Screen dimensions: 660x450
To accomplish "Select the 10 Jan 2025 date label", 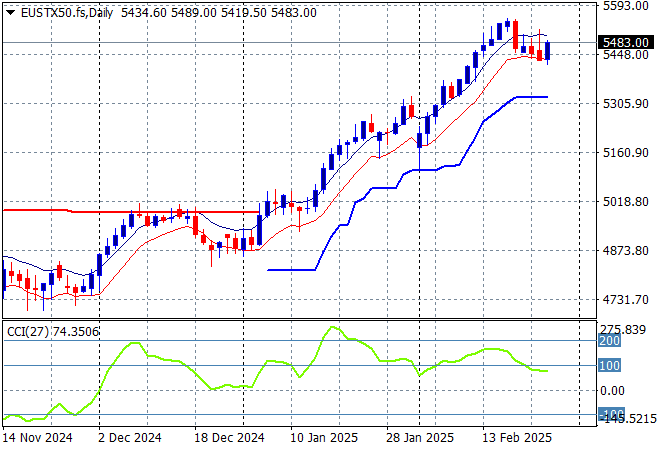I will pos(322,438).
